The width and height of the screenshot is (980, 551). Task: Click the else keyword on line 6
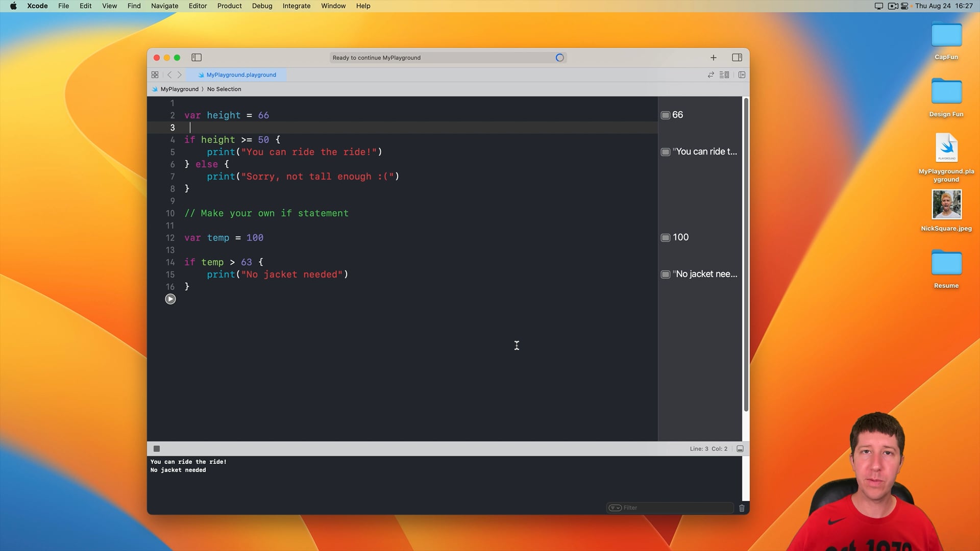click(x=207, y=164)
